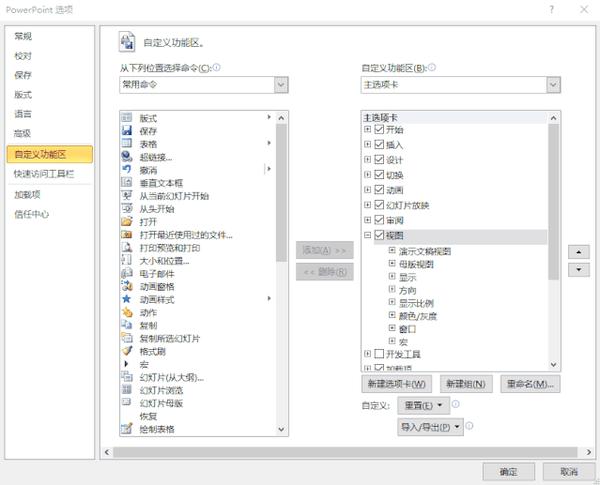Select 校对 in the options sidebar
The height and width of the screenshot is (485, 600).
coord(23,56)
